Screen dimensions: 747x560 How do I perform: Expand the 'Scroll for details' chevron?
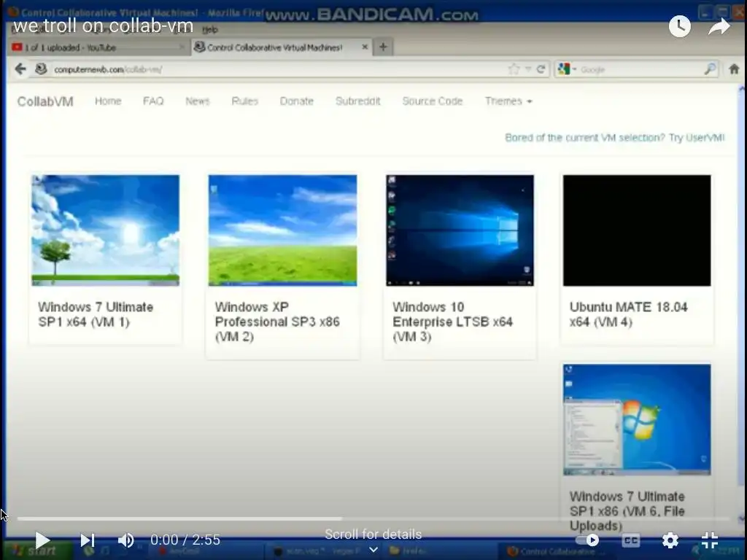(x=373, y=550)
